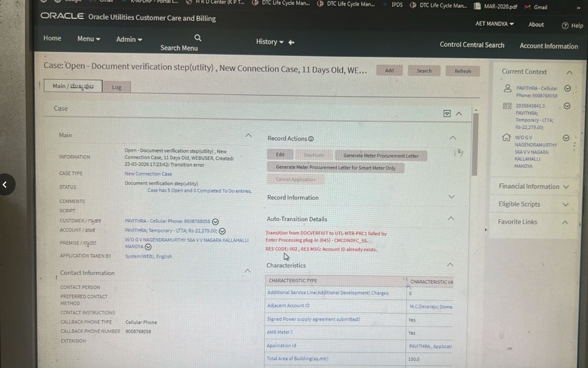Expand the Eligible Scripts panel
Image resolution: width=588 pixels, height=368 pixels.
pyautogui.click(x=565, y=205)
